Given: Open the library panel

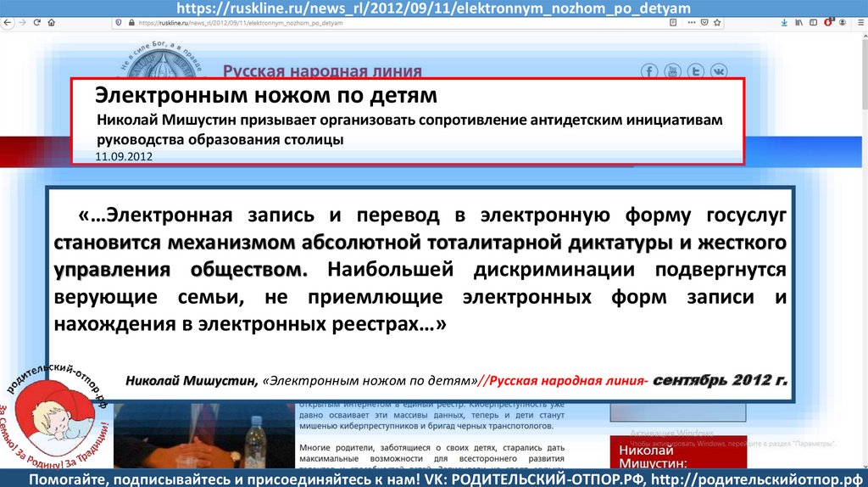Looking at the screenshot, I should pos(798,23).
